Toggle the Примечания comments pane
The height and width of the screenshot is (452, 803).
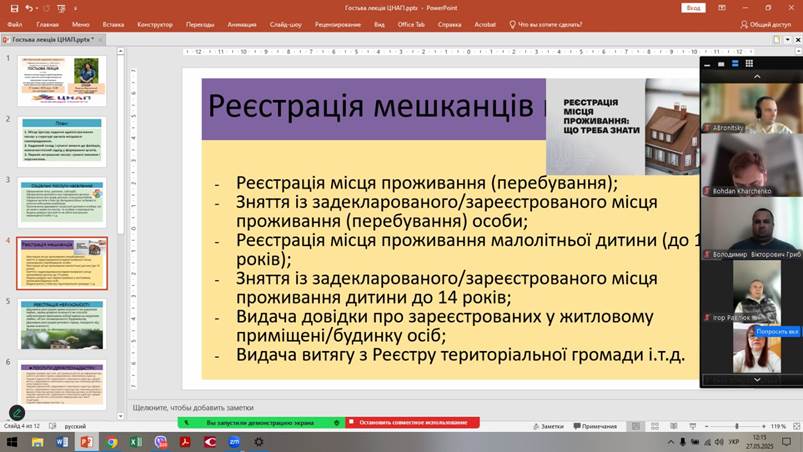point(595,426)
